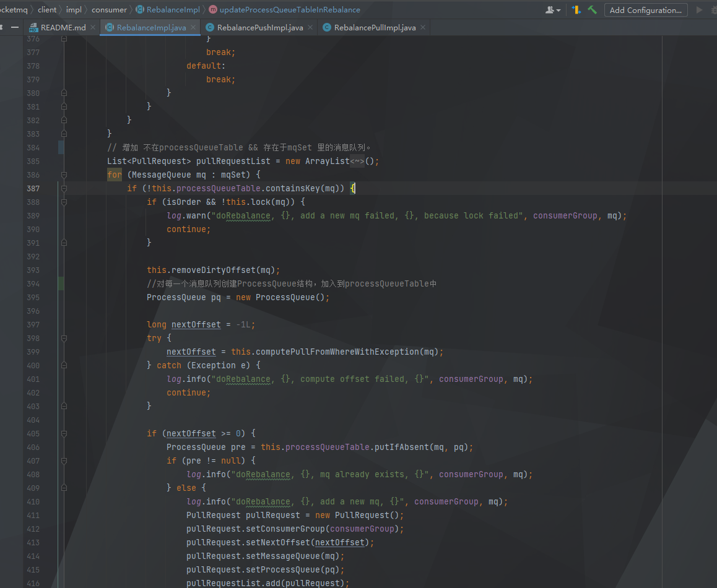
Task: Click README.md markdown file icon
Action: pyautogui.click(x=33, y=28)
